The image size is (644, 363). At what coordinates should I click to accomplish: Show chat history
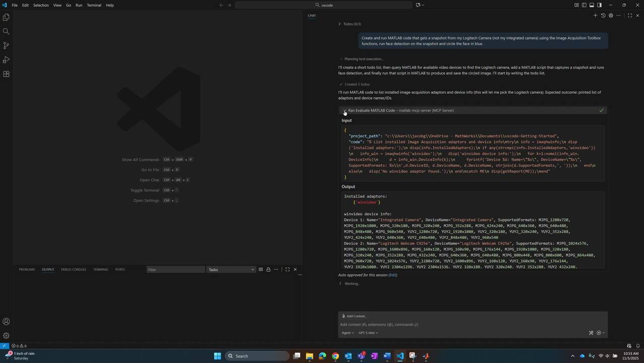click(603, 16)
